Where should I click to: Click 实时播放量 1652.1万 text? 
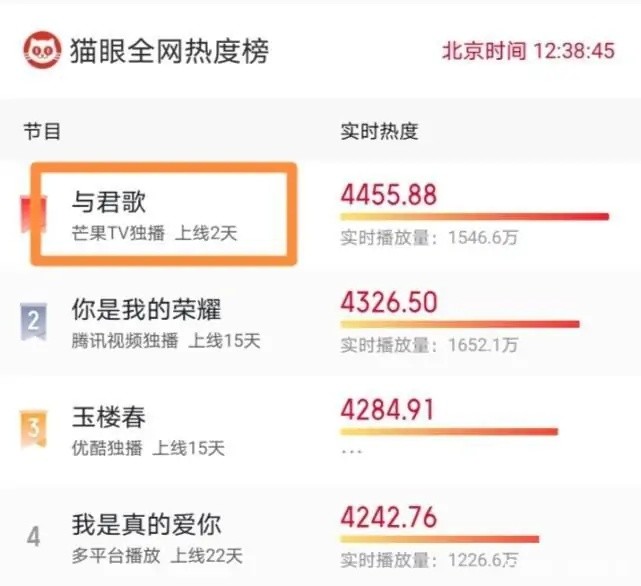pyautogui.click(x=429, y=346)
